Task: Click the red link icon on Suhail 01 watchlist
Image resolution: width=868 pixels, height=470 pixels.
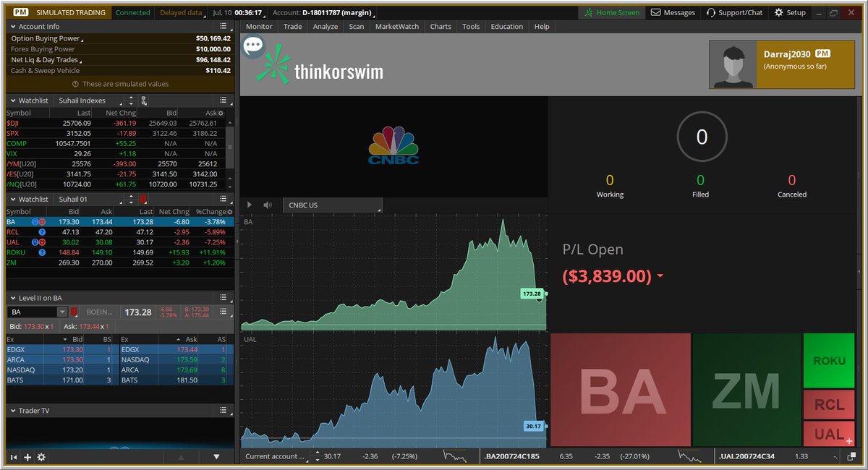Action: tap(143, 199)
